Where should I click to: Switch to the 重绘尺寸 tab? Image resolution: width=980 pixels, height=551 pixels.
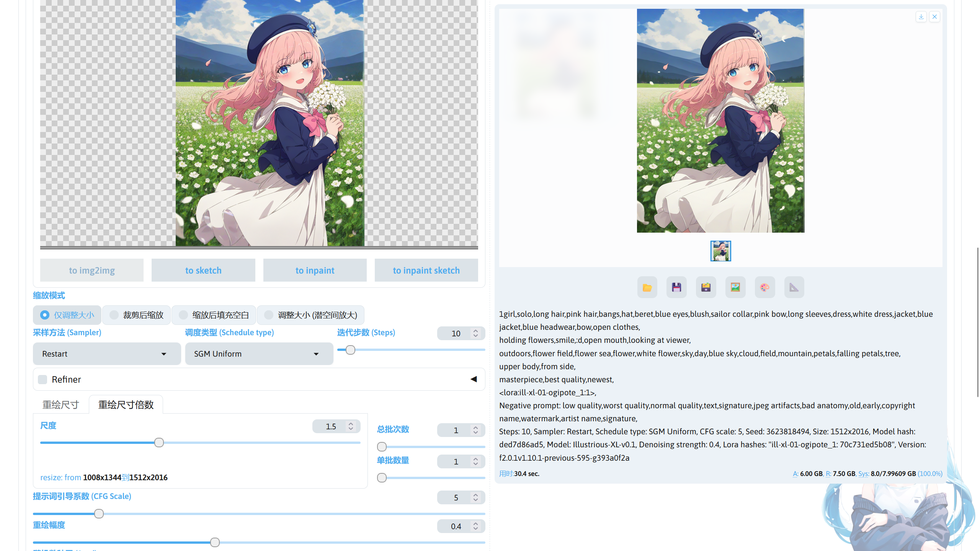[60, 404]
